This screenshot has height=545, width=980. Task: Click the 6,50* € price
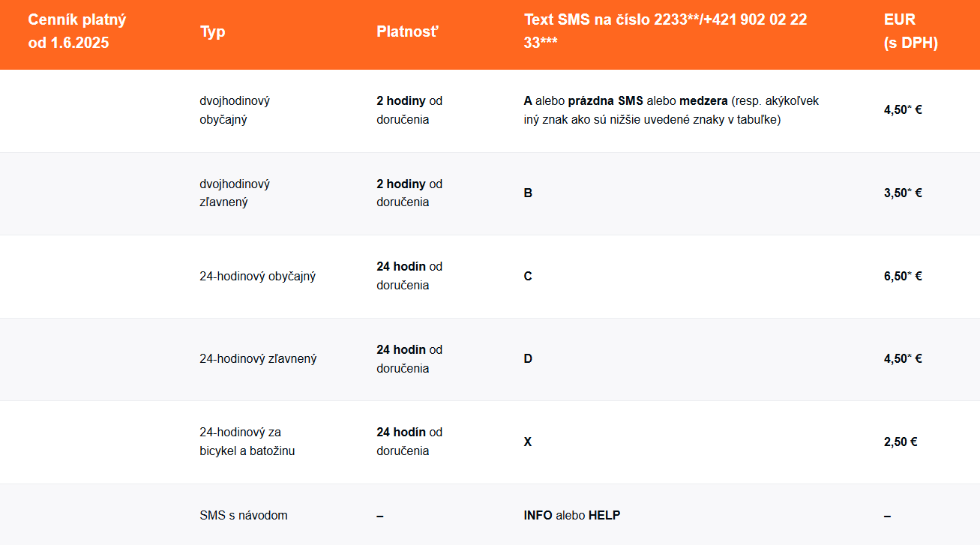[903, 276]
